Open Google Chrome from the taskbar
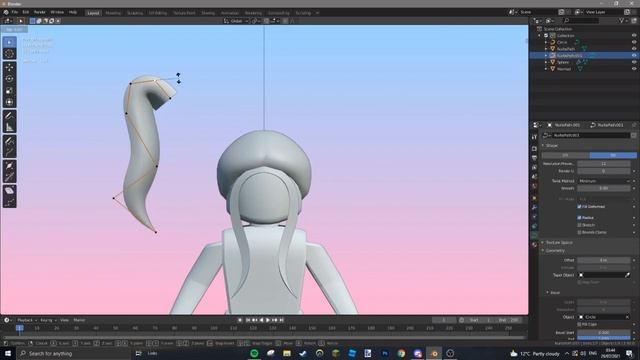Screen dimensions: 640x360 (x=401, y=353)
